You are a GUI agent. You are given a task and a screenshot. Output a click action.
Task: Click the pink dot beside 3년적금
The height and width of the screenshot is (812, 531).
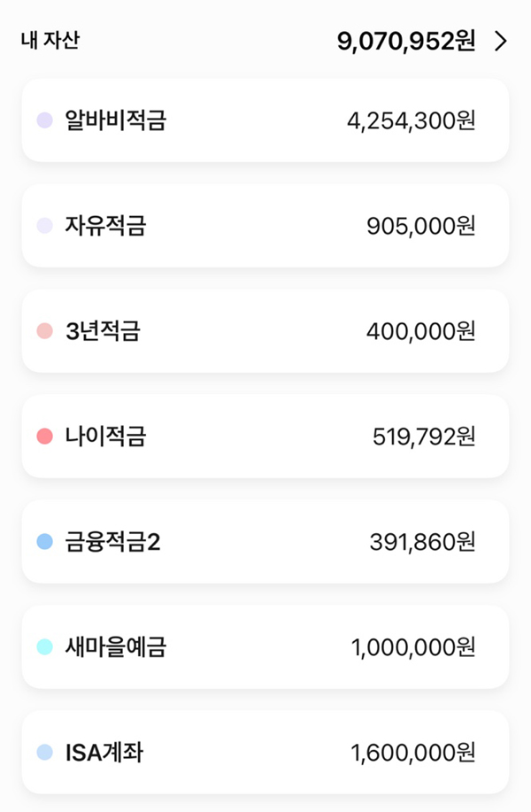point(45,331)
